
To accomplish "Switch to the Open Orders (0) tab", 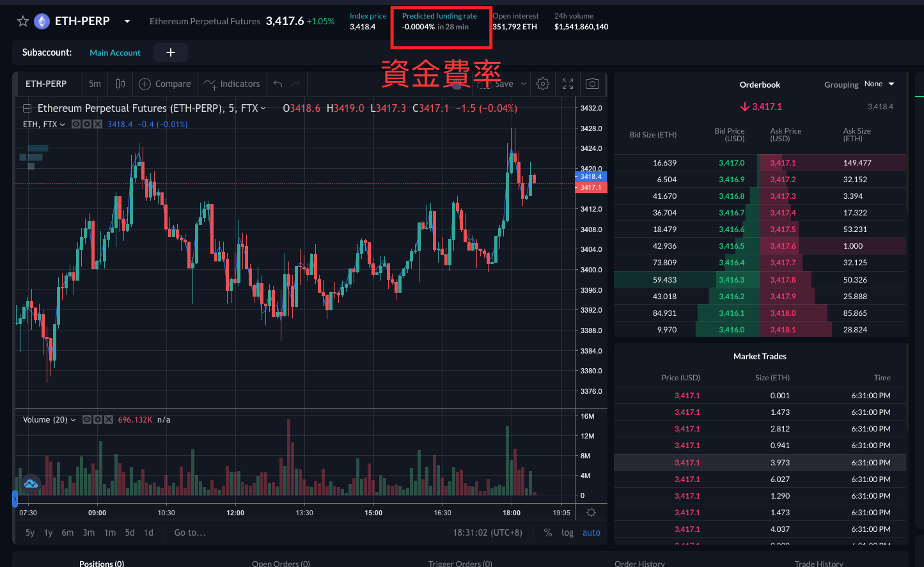I will pyautogui.click(x=281, y=563).
